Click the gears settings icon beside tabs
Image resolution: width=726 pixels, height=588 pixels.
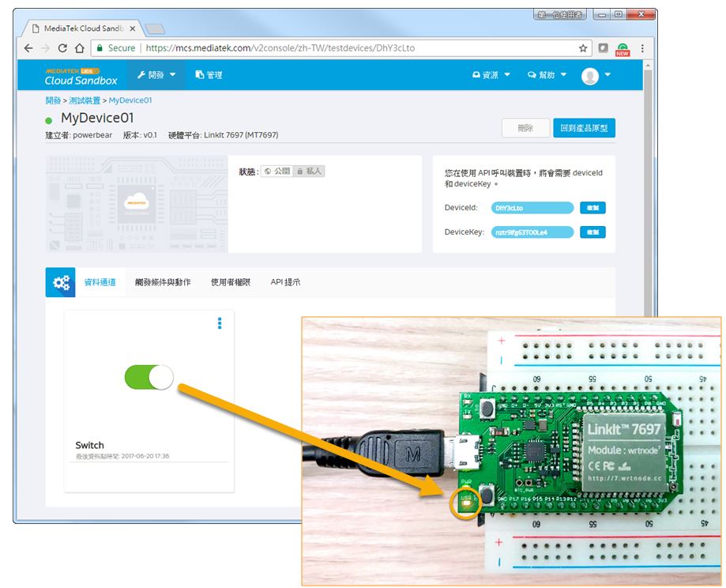click(x=61, y=282)
